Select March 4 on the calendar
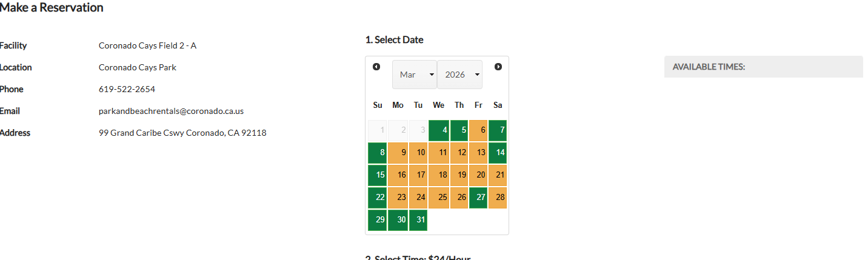868x260 pixels. (x=438, y=130)
